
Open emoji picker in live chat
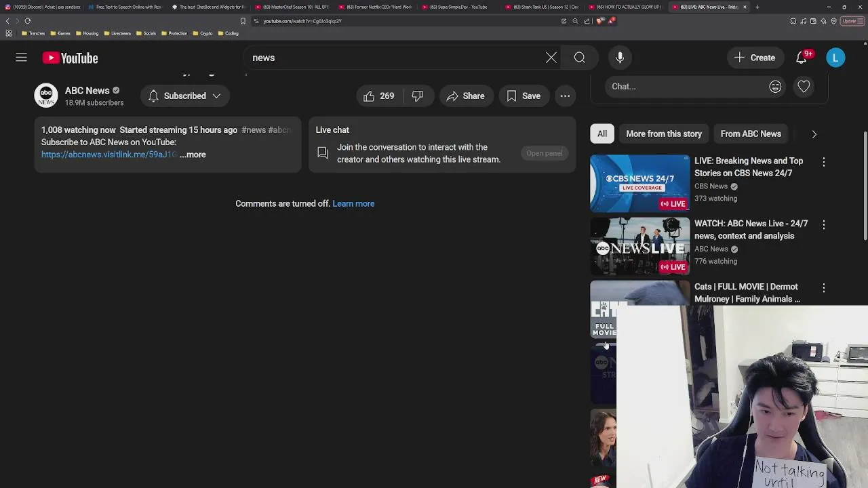(x=775, y=87)
